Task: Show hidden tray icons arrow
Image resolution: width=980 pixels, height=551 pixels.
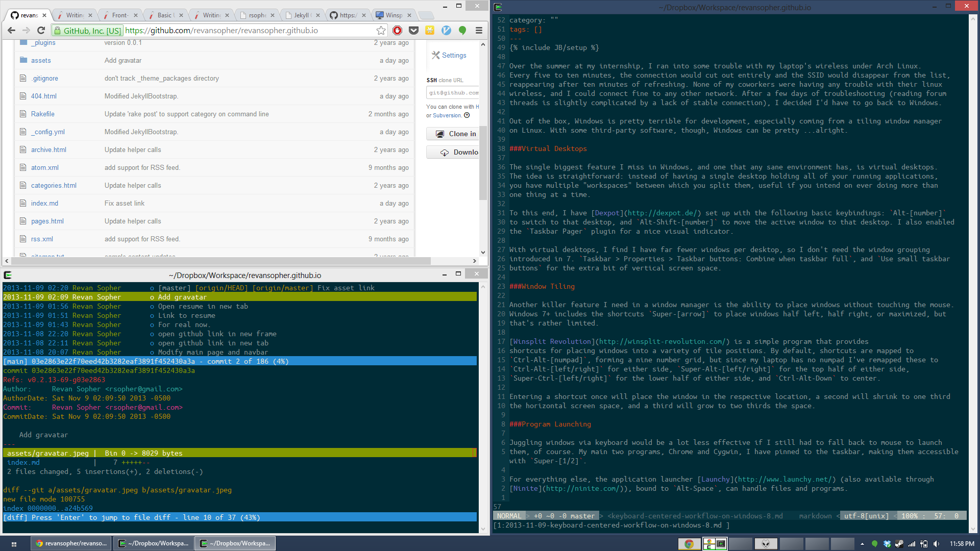Action: [x=863, y=544]
